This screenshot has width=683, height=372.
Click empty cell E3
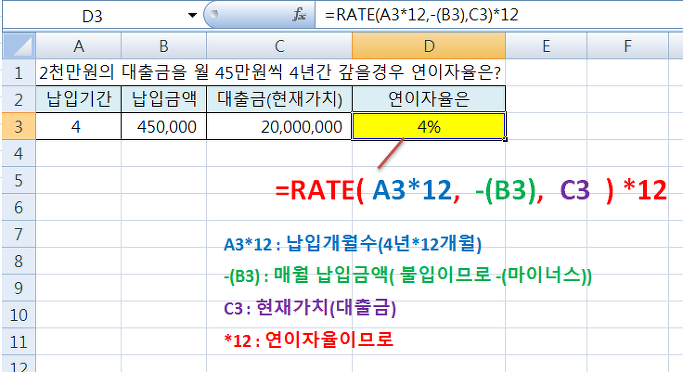click(x=546, y=126)
